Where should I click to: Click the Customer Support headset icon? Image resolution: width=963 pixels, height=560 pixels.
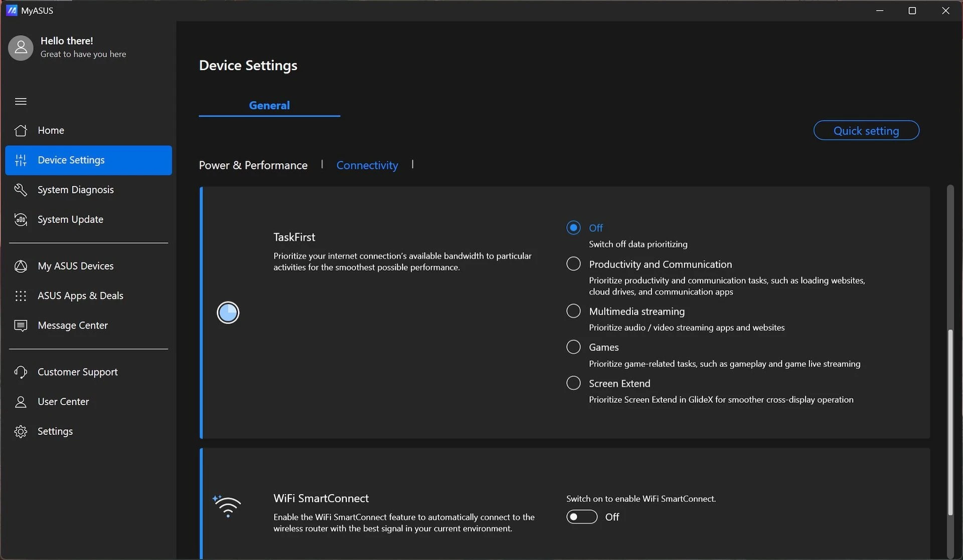21,372
